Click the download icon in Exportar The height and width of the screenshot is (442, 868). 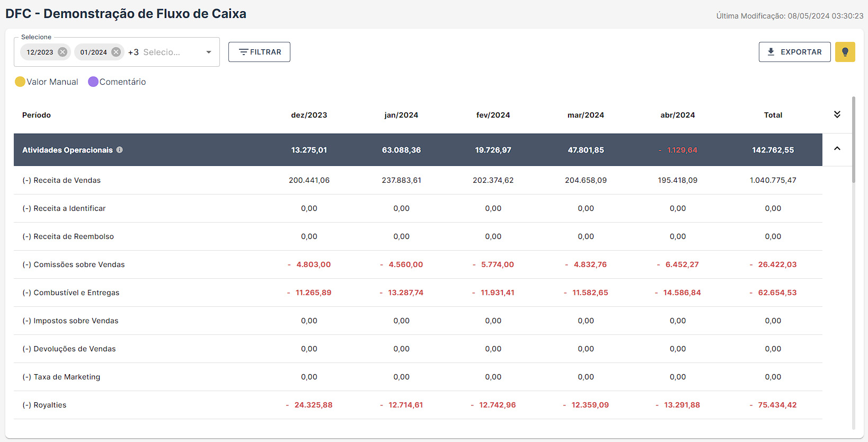tap(771, 52)
